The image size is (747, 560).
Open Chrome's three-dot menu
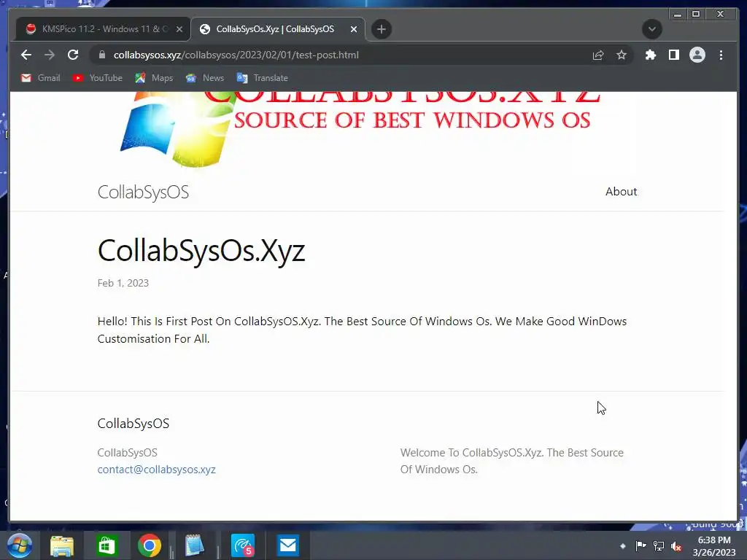click(721, 55)
